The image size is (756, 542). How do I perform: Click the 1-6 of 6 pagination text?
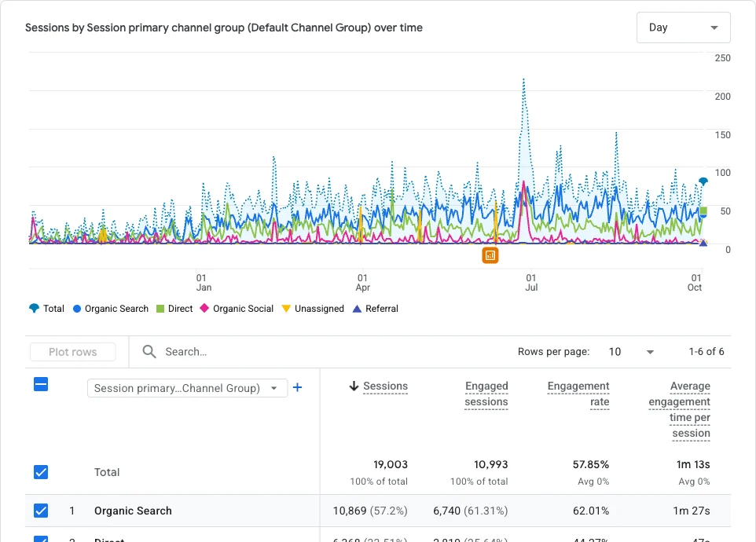(x=706, y=352)
